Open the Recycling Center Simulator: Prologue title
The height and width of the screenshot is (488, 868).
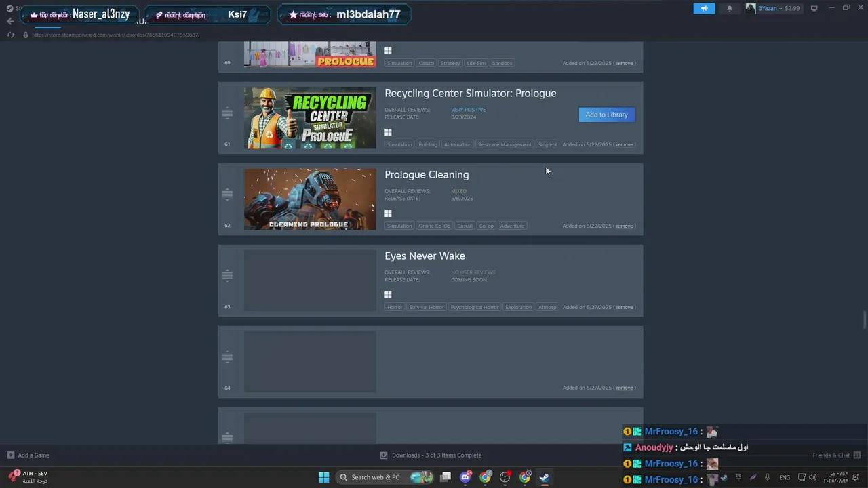click(x=470, y=94)
